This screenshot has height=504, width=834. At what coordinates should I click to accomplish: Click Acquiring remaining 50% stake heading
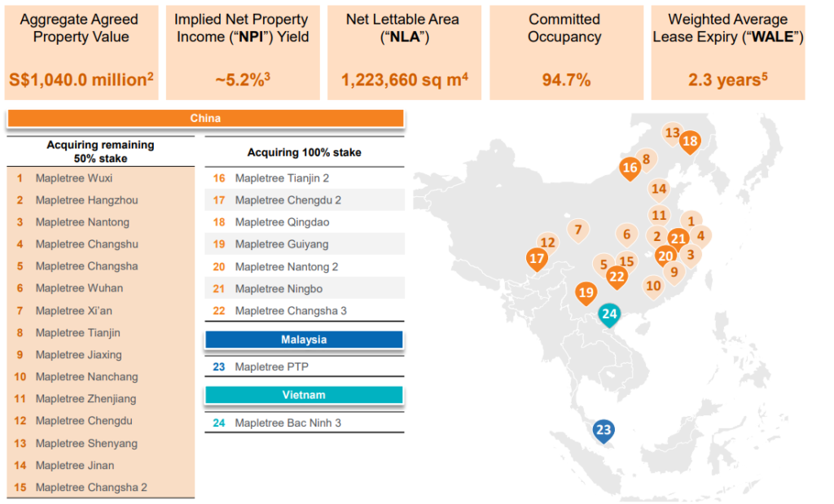pyautogui.click(x=100, y=151)
